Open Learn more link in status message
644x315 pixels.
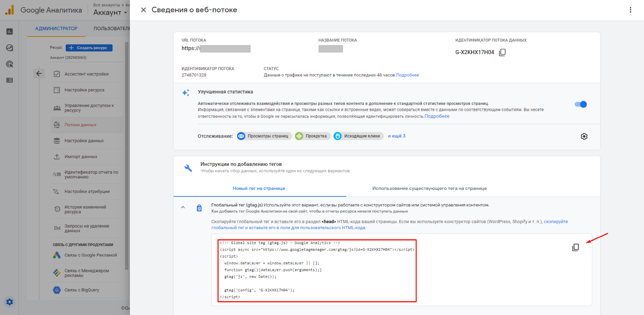(408, 75)
